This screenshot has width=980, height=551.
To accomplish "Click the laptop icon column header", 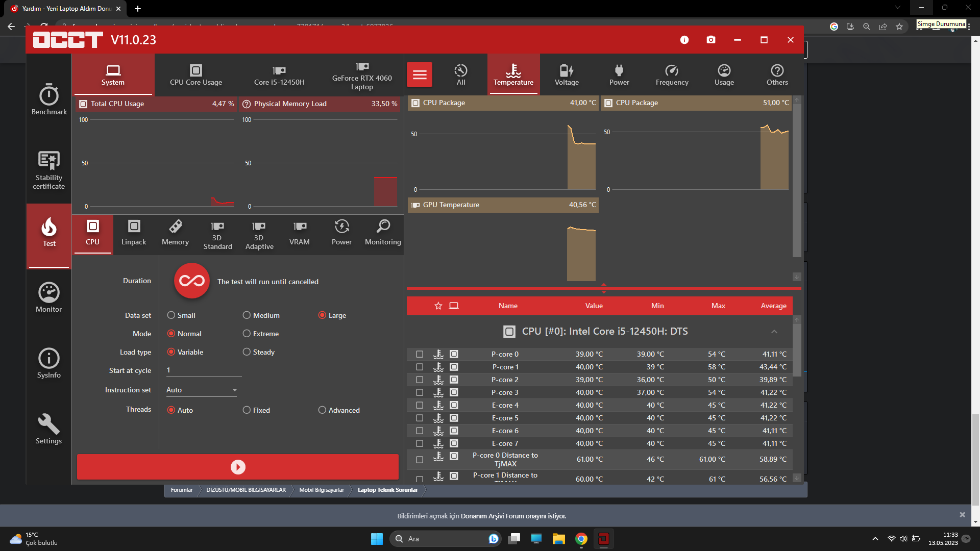I will pyautogui.click(x=454, y=306).
